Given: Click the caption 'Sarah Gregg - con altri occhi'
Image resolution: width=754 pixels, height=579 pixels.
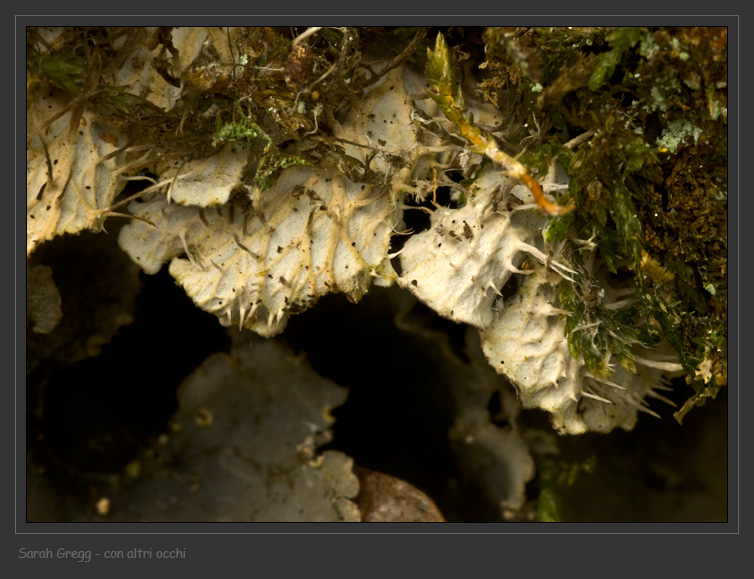Looking at the screenshot, I should [x=102, y=554].
